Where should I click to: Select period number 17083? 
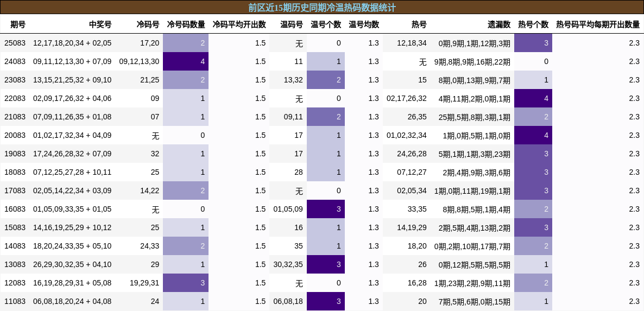15,191
